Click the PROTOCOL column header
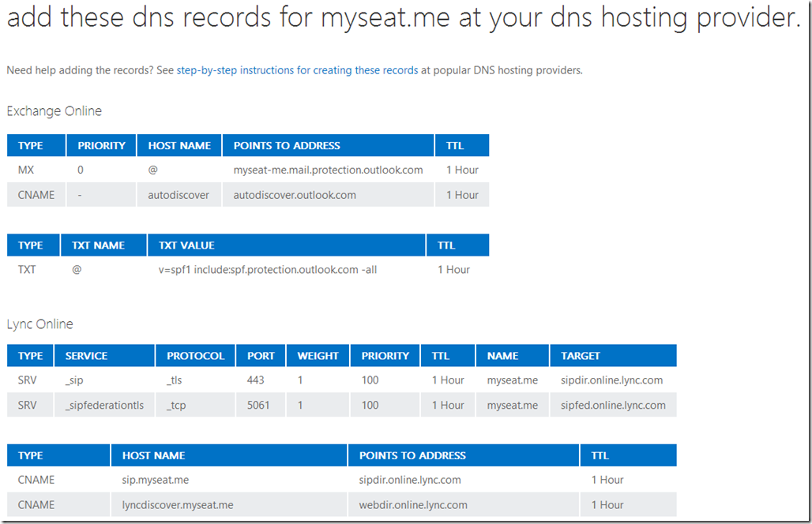Image resolution: width=812 pixels, height=524 pixels. point(196,356)
